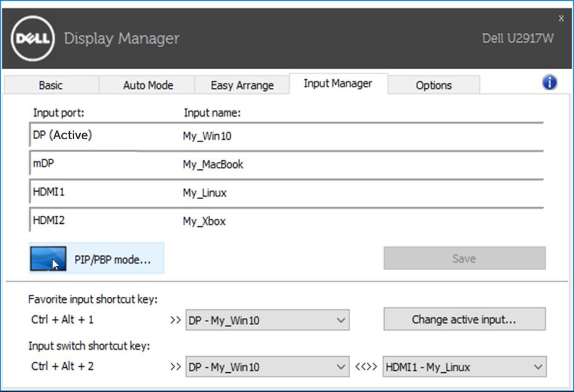Open the favorite input shortcut dropdown
Image resolution: width=574 pixels, height=392 pixels.
(268, 320)
